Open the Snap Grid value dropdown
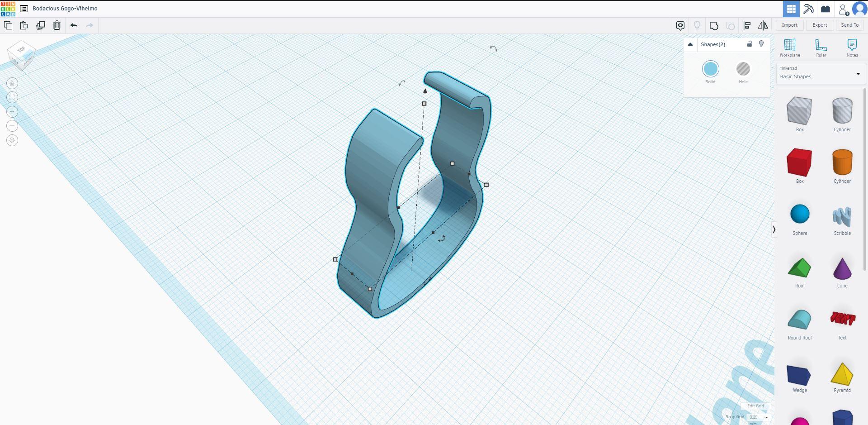Image resolution: width=868 pixels, height=425 pixels. [758, 417]
